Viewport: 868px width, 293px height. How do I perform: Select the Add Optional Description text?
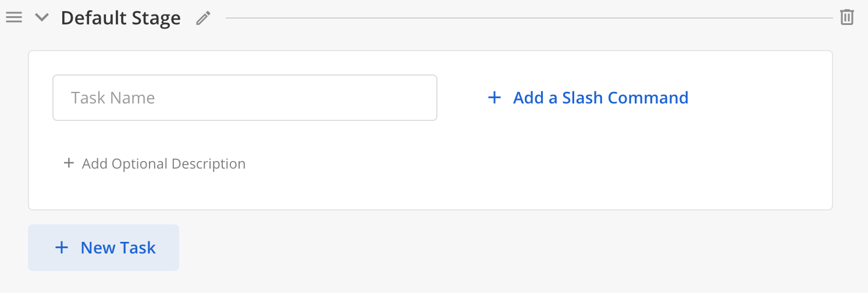(x=163, y=164)
